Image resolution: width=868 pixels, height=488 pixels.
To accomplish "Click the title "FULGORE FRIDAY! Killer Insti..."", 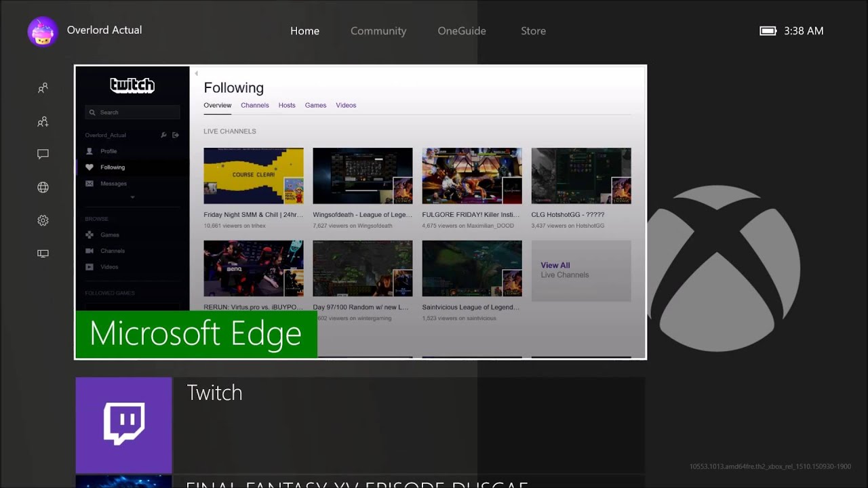I will 471,215.
